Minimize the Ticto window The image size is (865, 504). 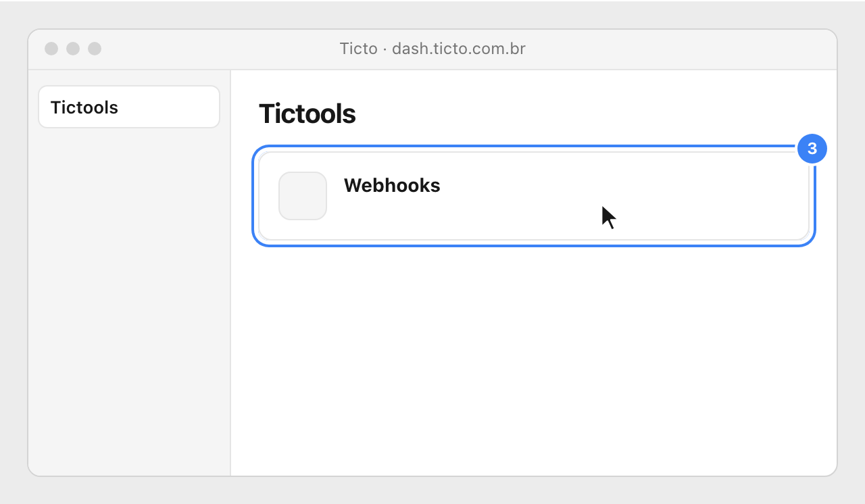pos(73,49)
